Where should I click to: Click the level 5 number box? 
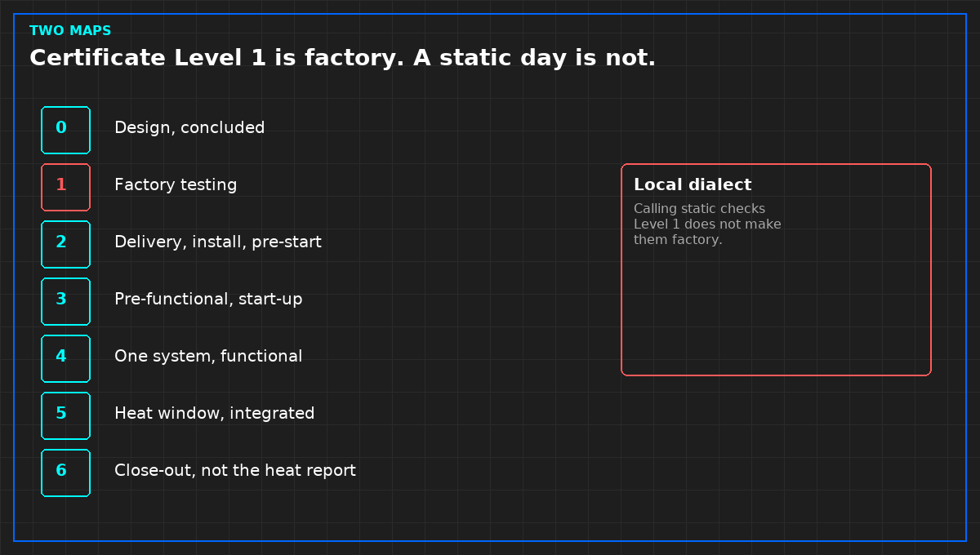coord(65,415)
